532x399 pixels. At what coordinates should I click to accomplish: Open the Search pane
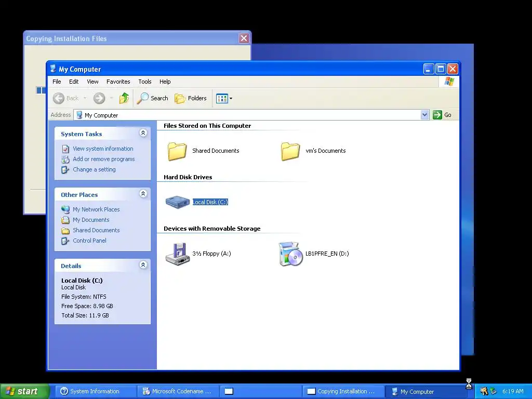point(152,98)
